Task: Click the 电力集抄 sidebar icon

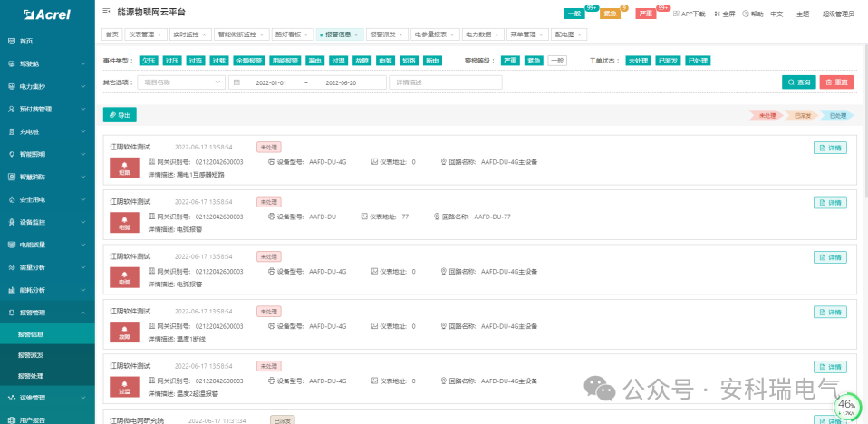Action: point(12,86)
